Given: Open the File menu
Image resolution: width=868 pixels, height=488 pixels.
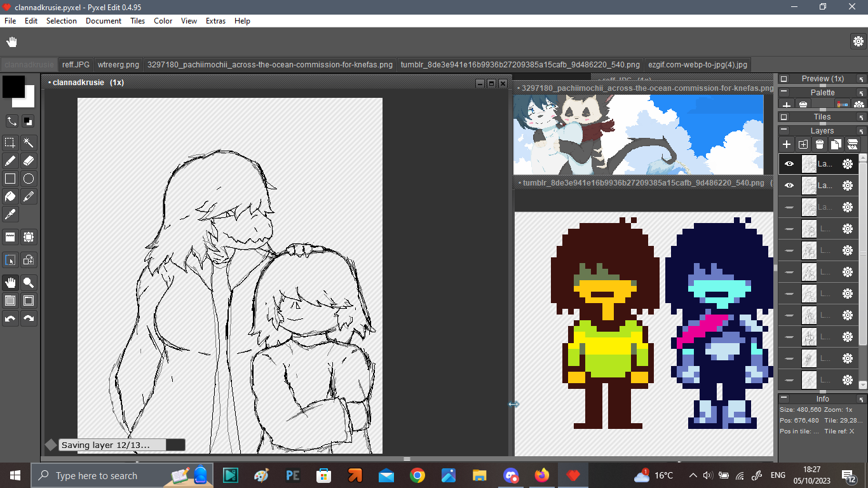Looking at the screenshot, I should coord(10,21).
